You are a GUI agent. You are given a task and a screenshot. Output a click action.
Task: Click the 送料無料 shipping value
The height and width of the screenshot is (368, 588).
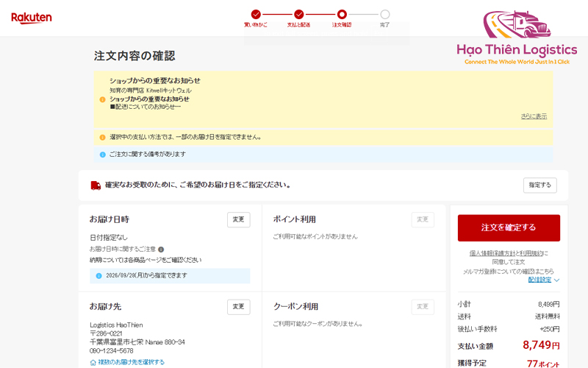(547, 316)
